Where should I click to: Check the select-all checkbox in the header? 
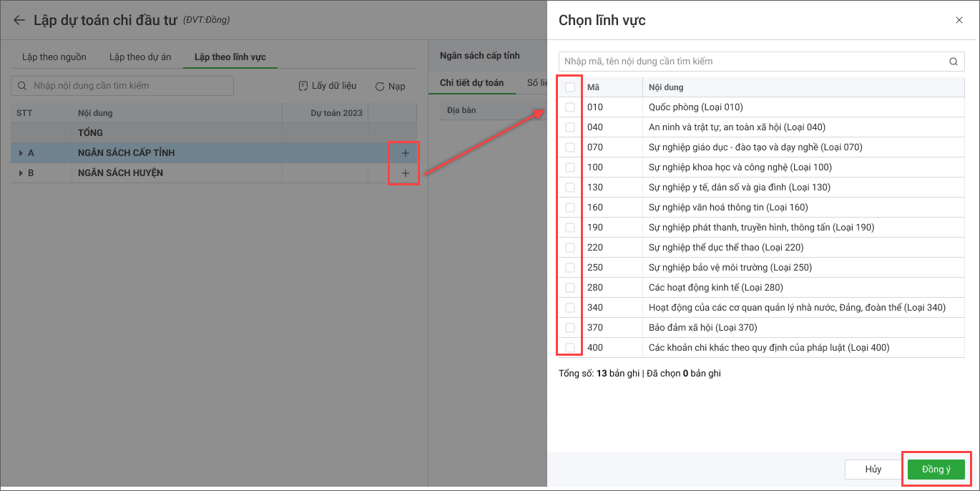pos(570,87)
